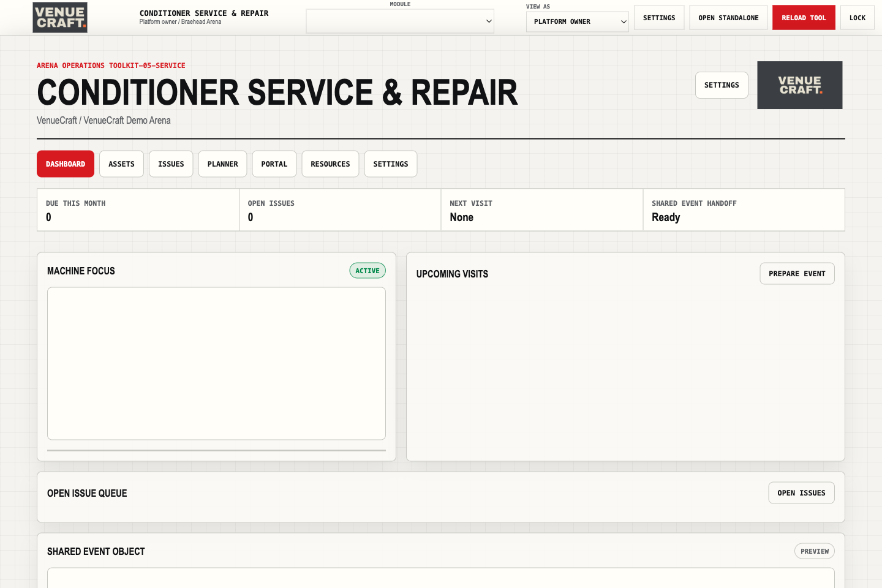Switch to the Assets tab
882x588 pixels.
[121, 164]
